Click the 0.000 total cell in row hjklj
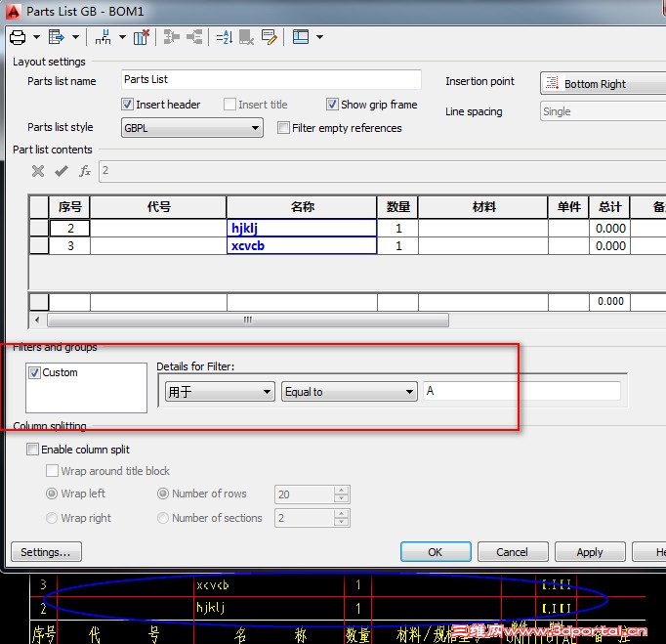 (609, 229)
